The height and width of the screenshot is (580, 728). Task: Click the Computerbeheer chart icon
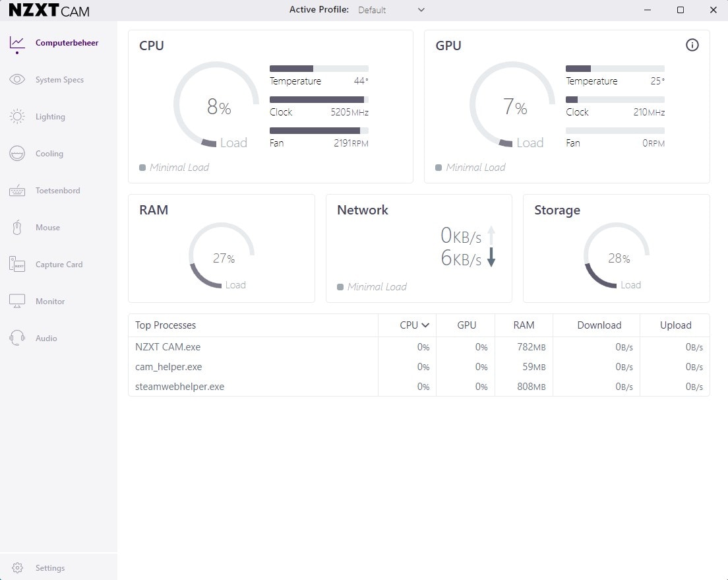point(17,43)
